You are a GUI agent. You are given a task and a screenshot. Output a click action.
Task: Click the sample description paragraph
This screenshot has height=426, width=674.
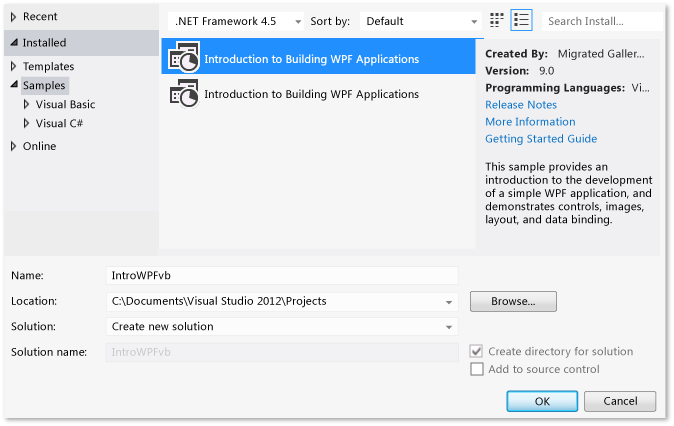tap(569, 193)
